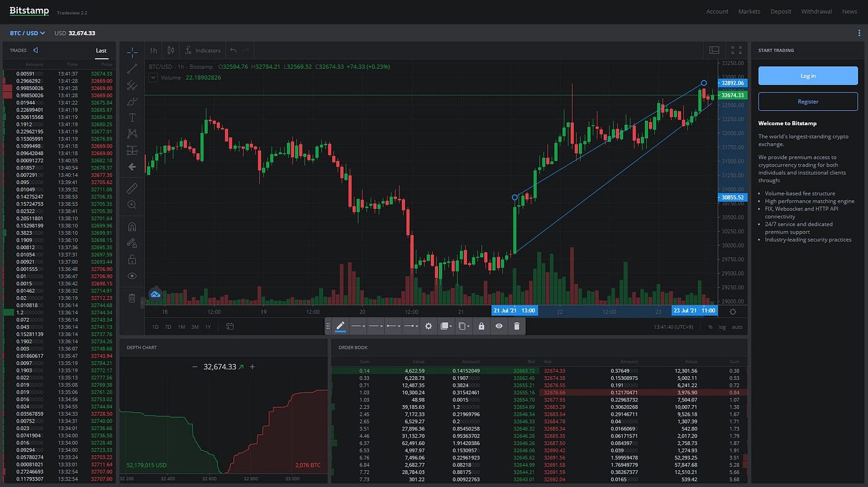Toggle log scale mode

pos(722,327)
